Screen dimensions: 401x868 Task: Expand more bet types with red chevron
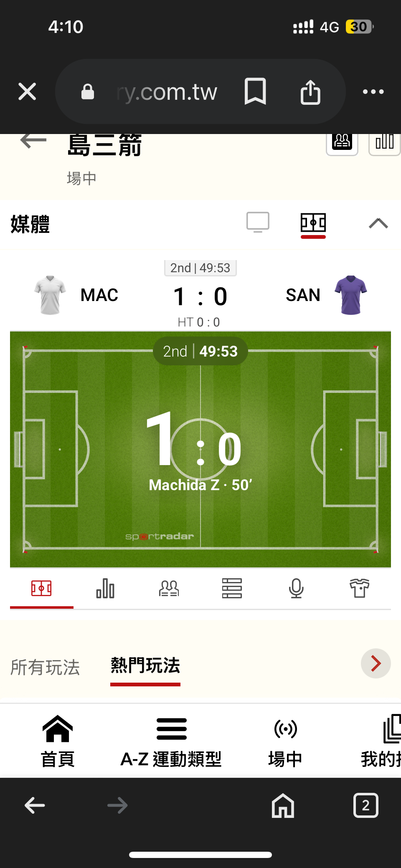pos(376,663)
